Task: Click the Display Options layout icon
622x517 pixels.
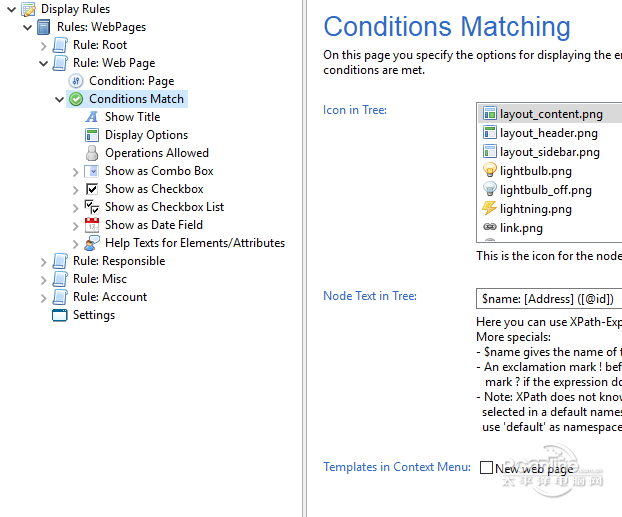Action: click(x=92, y=135)
